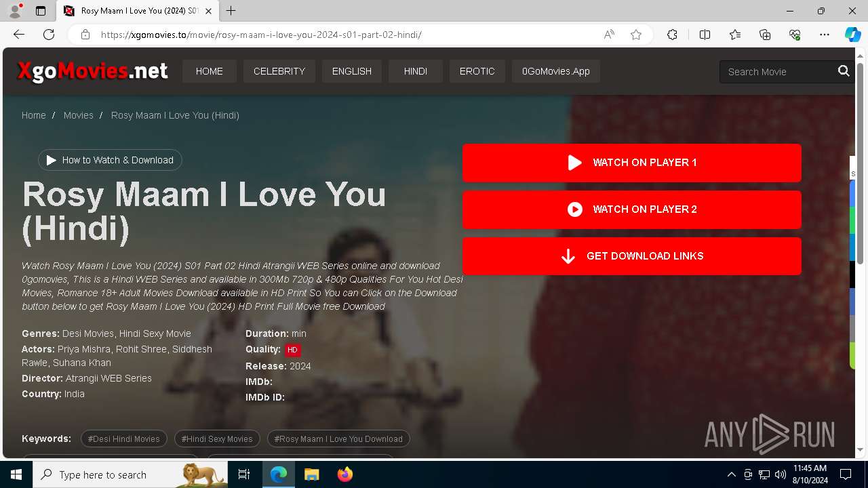Open File Explorer from the taskbar
Viewport: 868px width, 488px height.
tap(311, 474)
